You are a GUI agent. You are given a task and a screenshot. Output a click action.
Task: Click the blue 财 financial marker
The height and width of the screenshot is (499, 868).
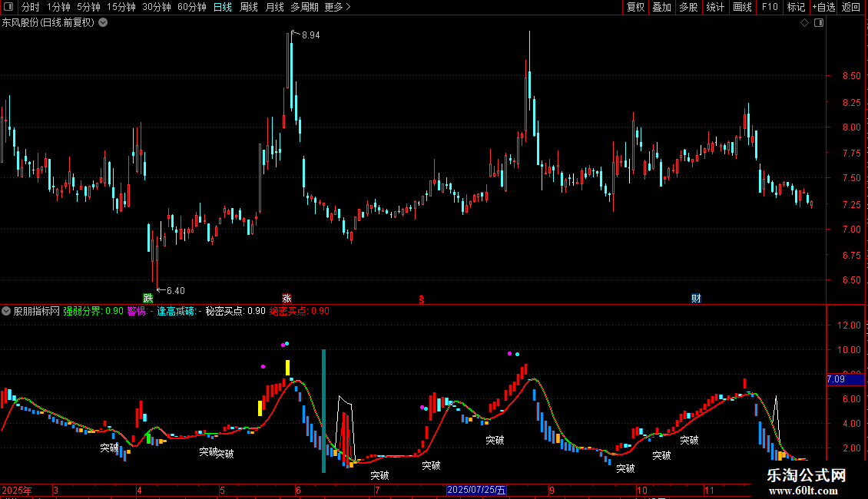coord(697,298)
